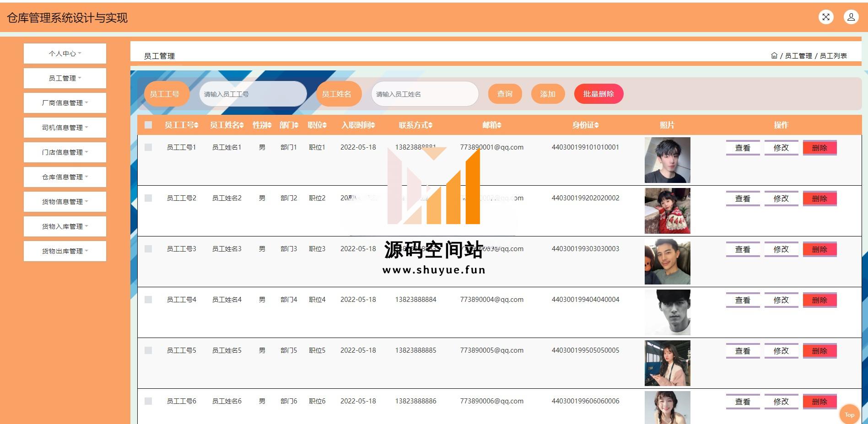This screenshot has width=868, height=424.
Task: Click the 请输入员工姓名 search field
Action: (424, 94)
